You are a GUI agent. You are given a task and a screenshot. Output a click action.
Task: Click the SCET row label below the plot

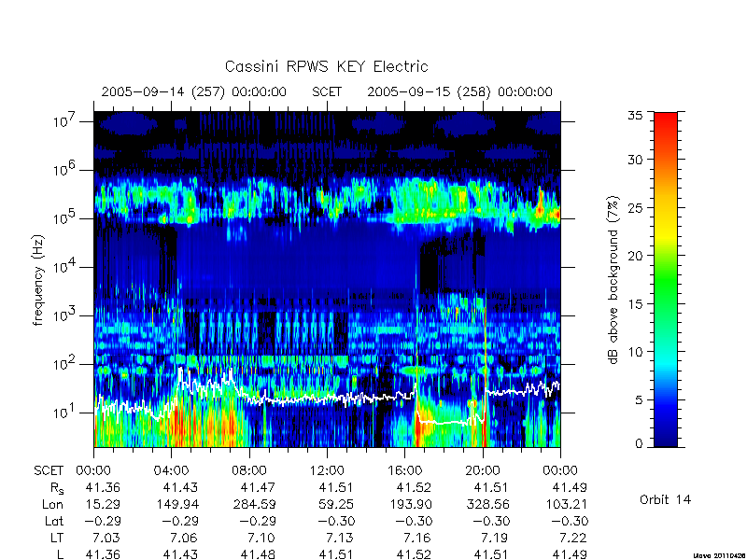coord(49,471)
